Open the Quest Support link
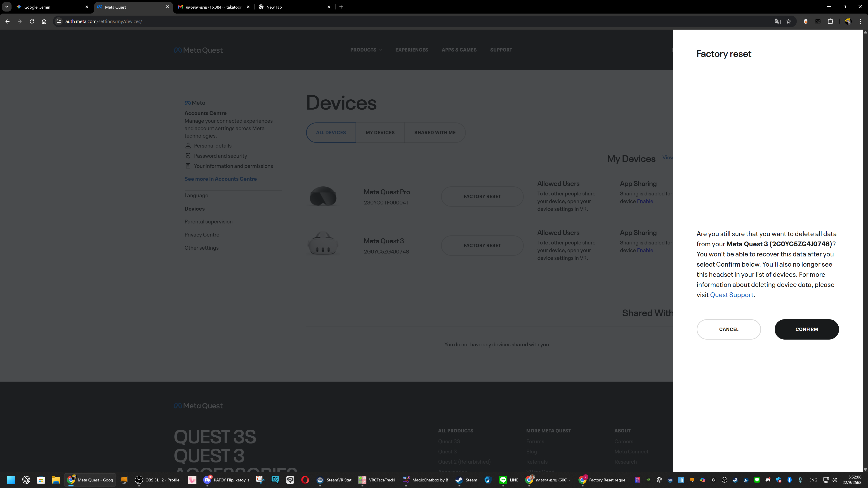Screen dimensions: 868x488 (x=731, y=295)
